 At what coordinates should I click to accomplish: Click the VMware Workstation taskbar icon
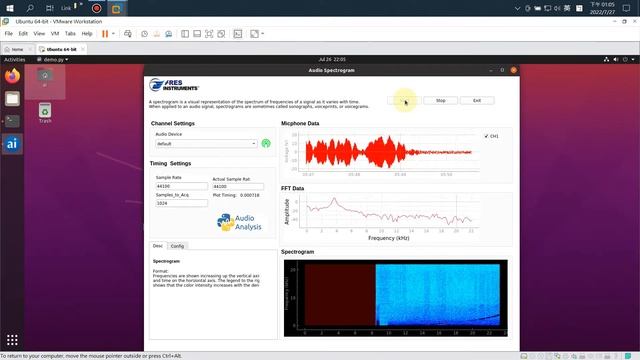tap(116, 8)
